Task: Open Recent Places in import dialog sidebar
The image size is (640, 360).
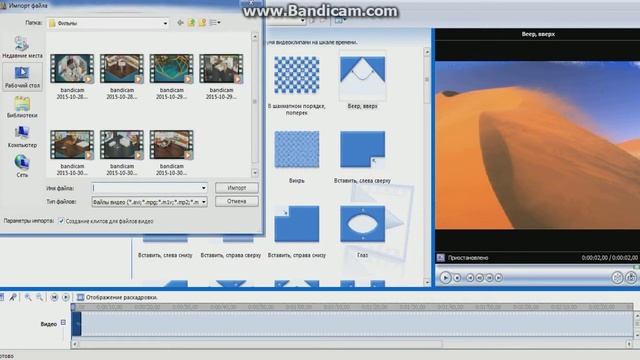Action: [22, 47]
